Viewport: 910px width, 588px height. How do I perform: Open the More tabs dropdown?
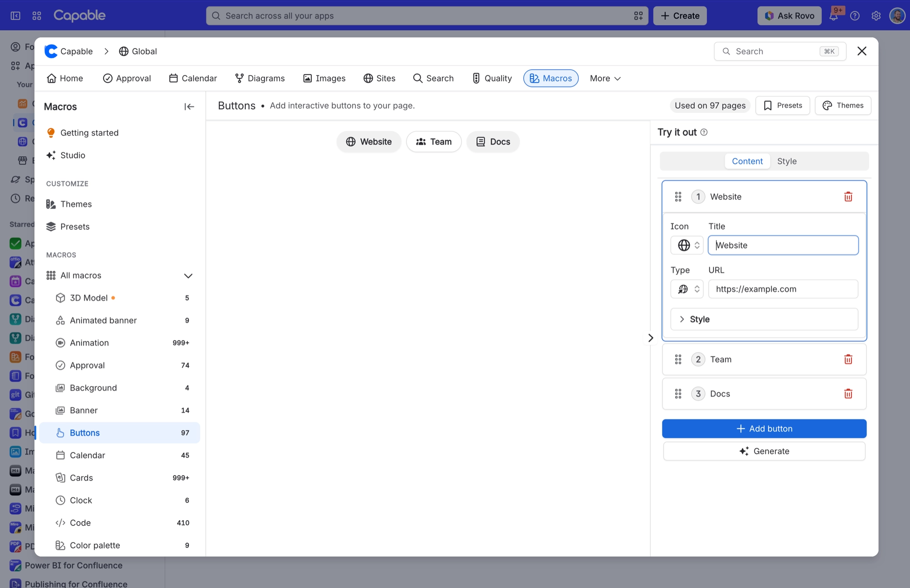(x=605, y=78)
